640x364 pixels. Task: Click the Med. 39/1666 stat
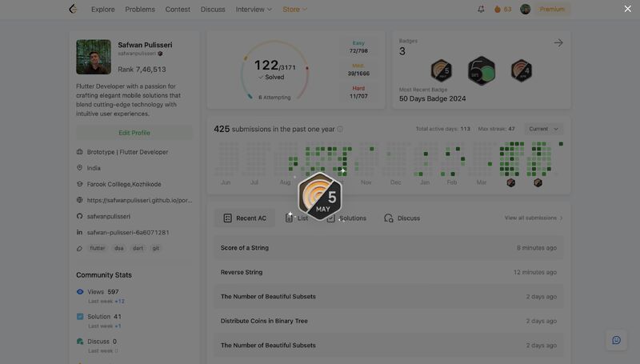coord(358,70)
